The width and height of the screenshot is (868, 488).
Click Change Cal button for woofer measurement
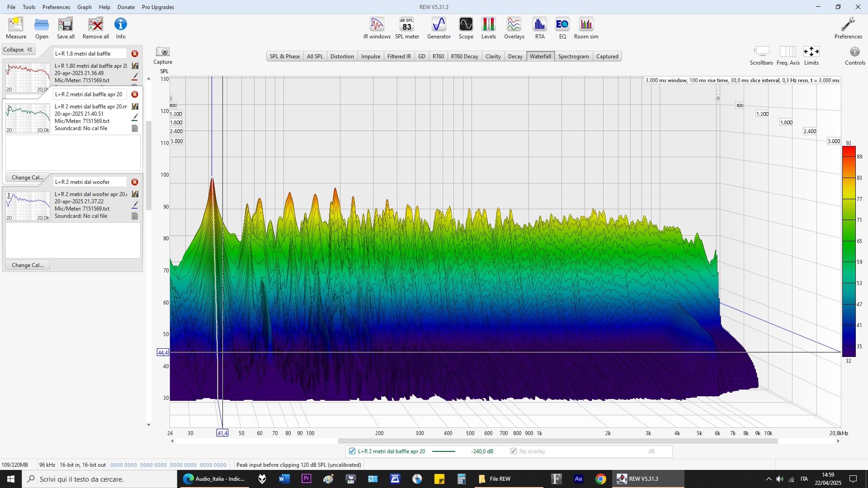pos(28,265)
